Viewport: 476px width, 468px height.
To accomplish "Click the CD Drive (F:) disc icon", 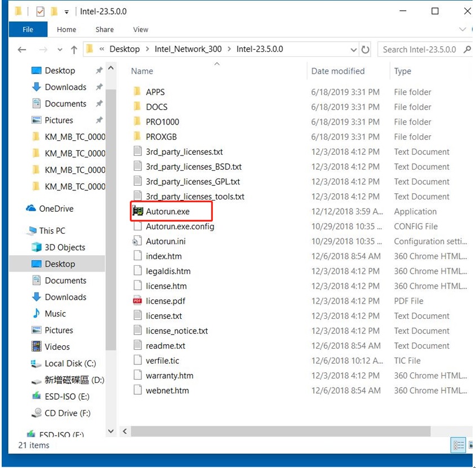I will (x=37, y=413).
